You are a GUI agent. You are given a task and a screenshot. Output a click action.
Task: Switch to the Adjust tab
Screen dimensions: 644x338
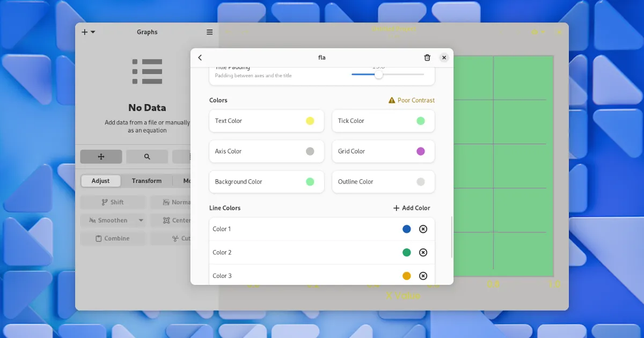click(101, 181)
